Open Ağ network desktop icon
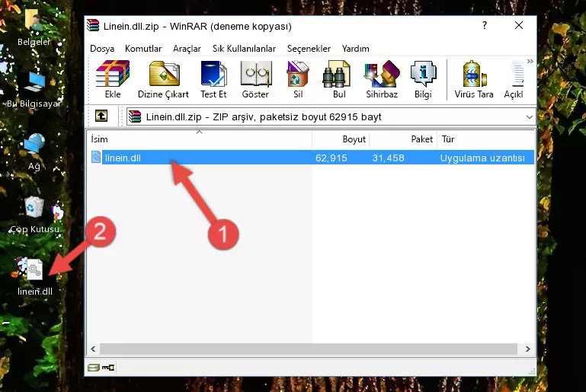This screenshot has width=586, height=392. pyautogui.click(x=34, y=152)
